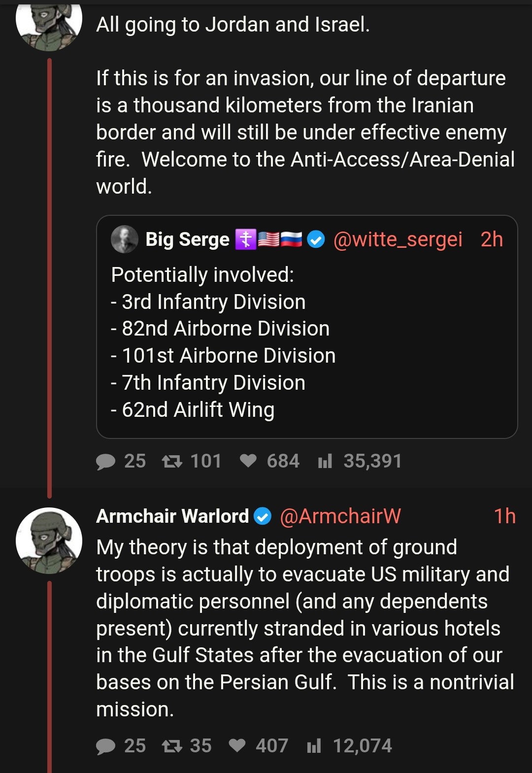Click Armchair Warlord's blue verified badge

(263, 516)
